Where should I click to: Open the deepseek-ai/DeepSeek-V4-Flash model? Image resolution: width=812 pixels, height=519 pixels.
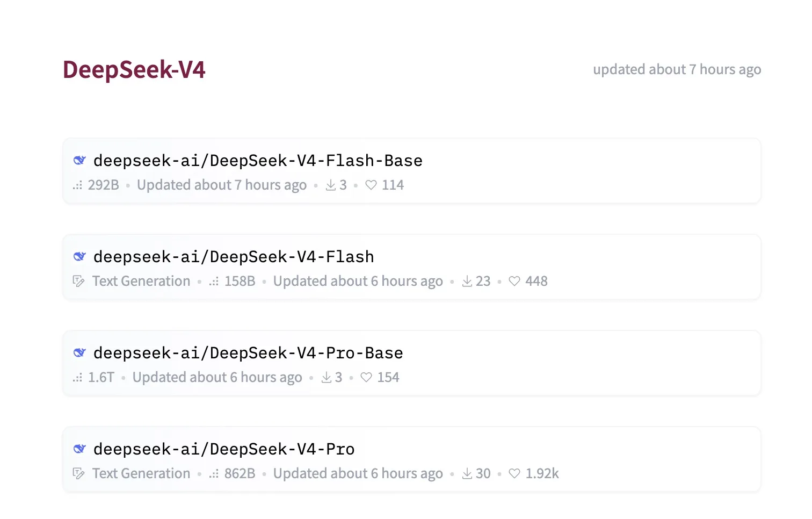pyautogui.click(x=234, y=257)
